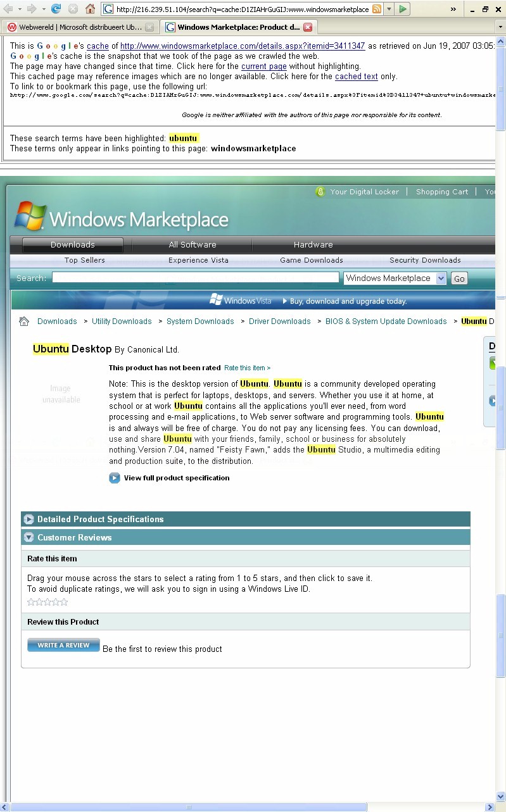Open Top Sellers submenu item

(85, 260)
